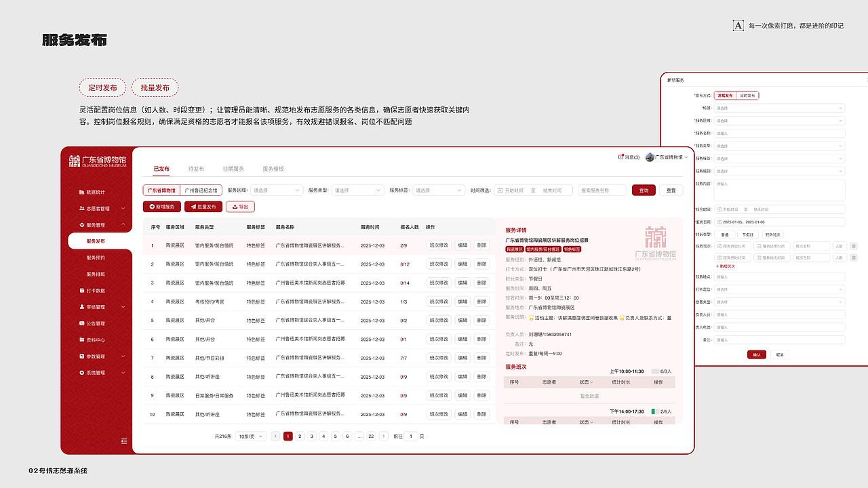Click the user avatar beside 广东省博物馆
Image resolution: width=868 pixels, height=488 pixels.
point(650,157)
